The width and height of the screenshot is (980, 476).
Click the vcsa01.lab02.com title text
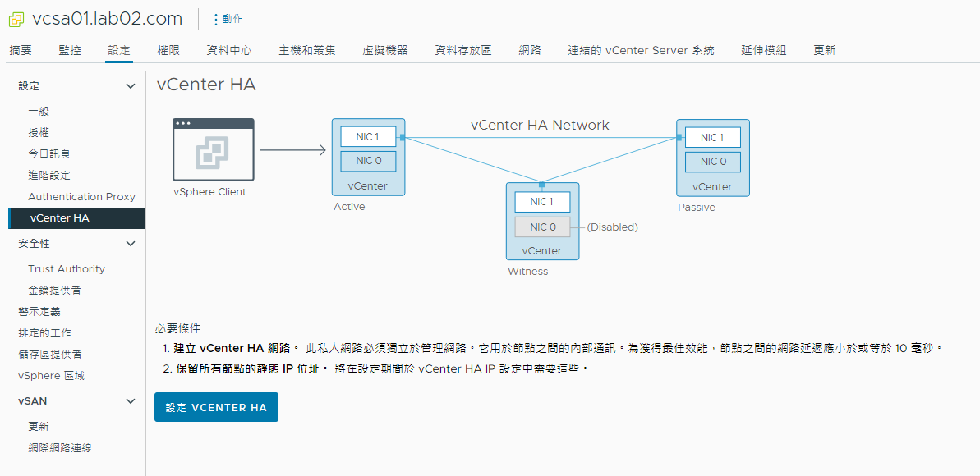(x=107, y=20)
